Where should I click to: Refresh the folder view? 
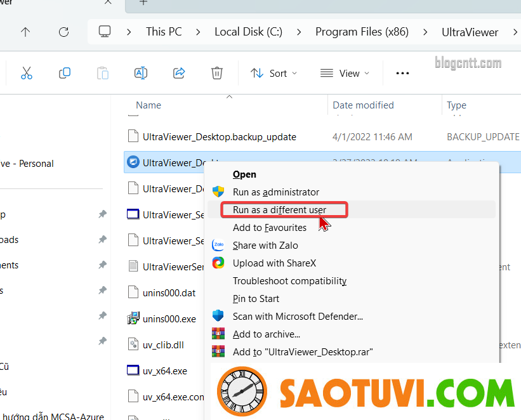pos(64,32)
